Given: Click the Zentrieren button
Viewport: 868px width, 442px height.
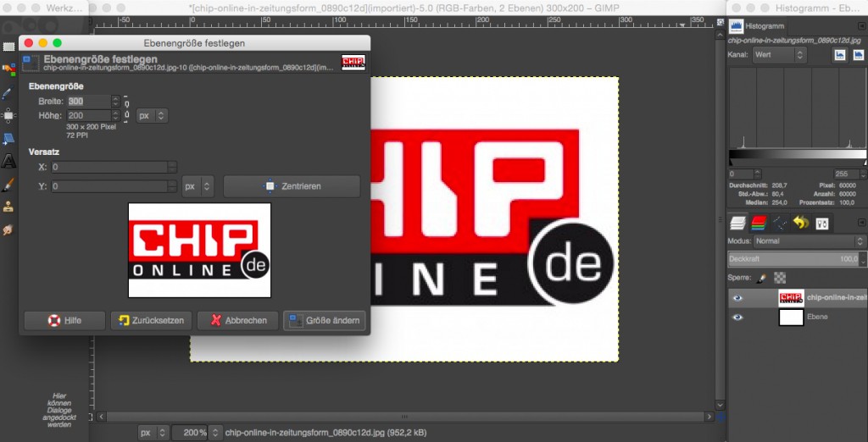Looking at the screenshot, I should tap(292, 185).
